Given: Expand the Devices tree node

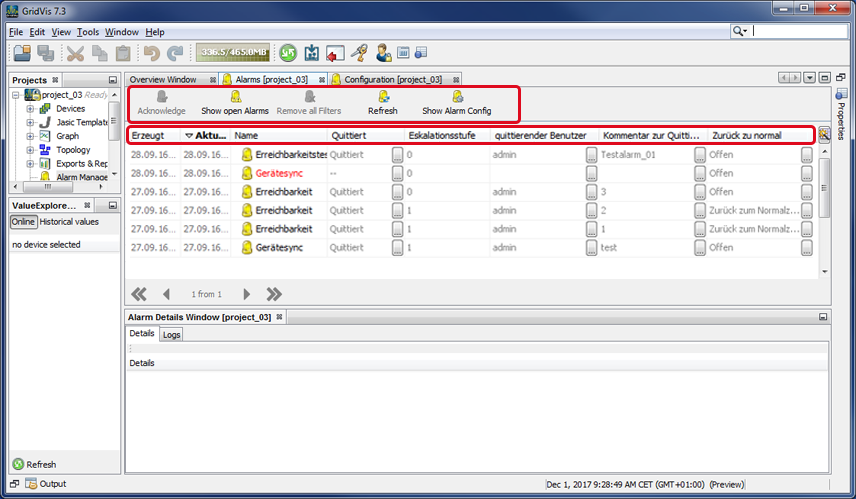Looking at the screenshot, I should 31,108.
